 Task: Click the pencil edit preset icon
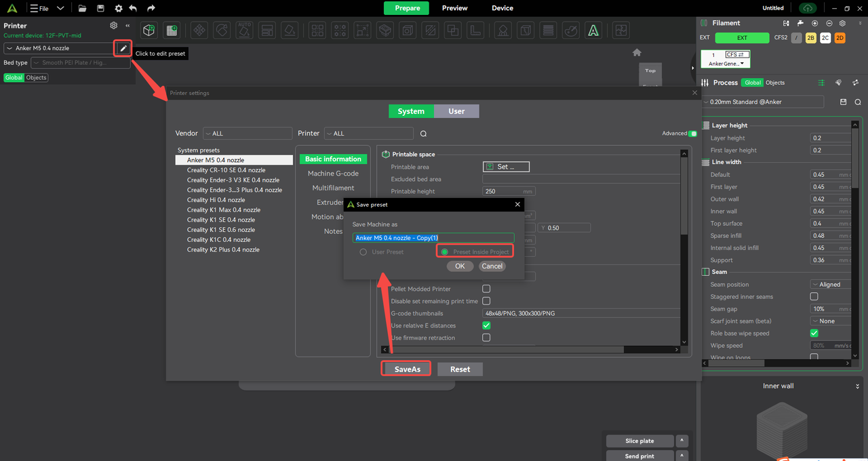coord(123,48)
